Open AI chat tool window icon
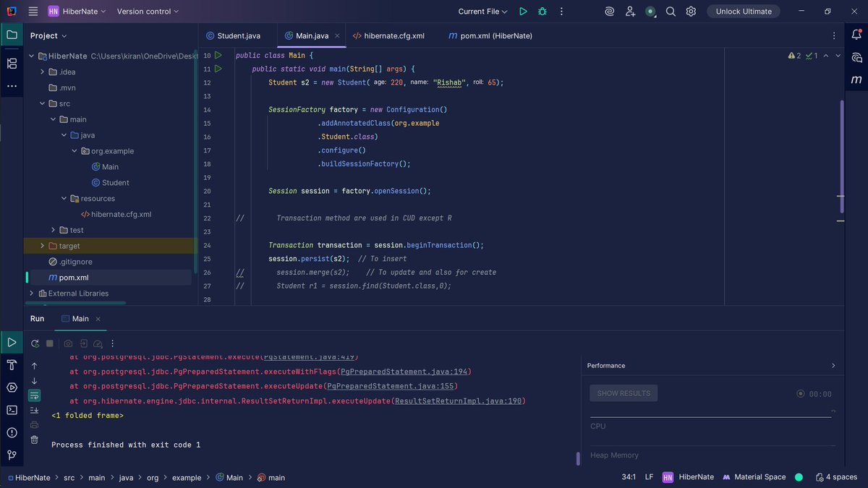868x488 pixels. (x=856, y=57)
